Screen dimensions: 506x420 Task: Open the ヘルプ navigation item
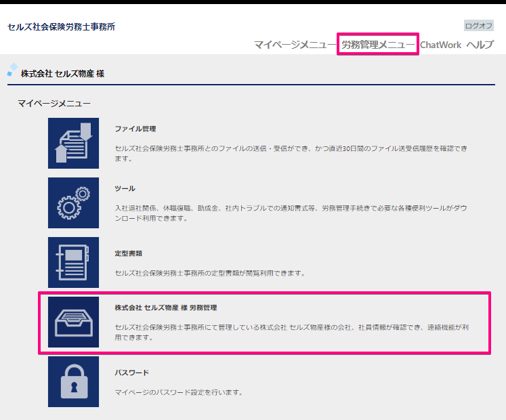tap(480, 45)
